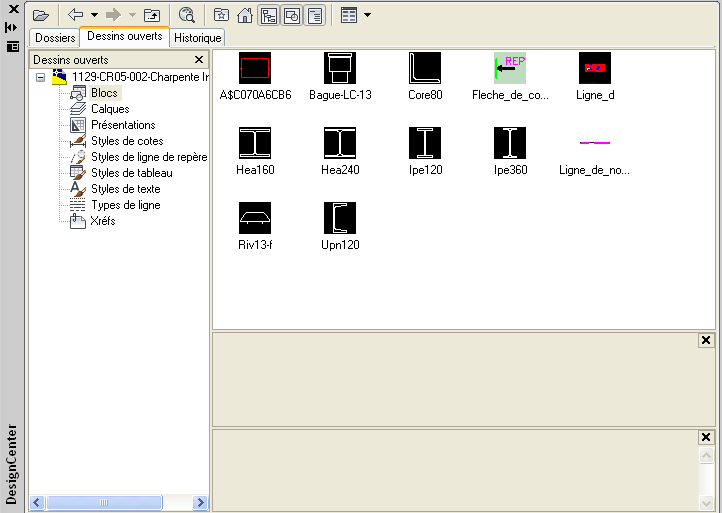Open the Views dropdown arrow
Viewport: 722px width, 513px height.
(x=368, y=15)
